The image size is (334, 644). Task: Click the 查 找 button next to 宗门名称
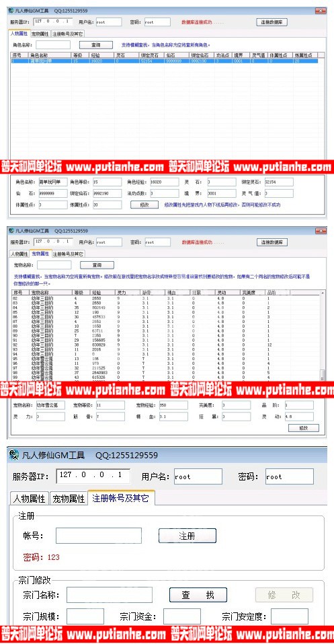tap(198, 595)
